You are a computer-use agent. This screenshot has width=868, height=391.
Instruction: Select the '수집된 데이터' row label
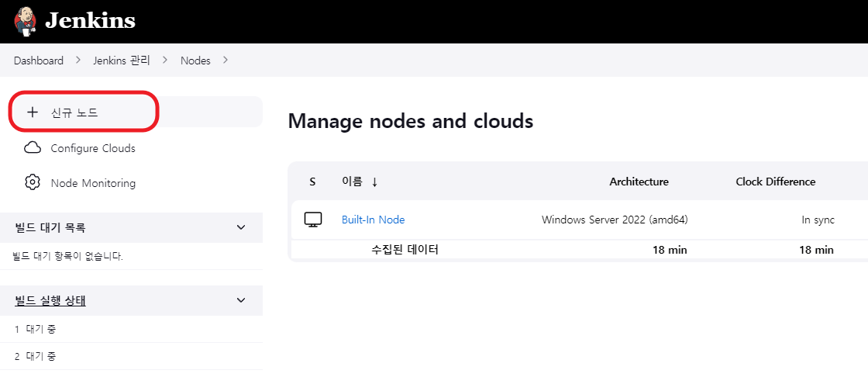pyautogui.click(x=405, y=250)
